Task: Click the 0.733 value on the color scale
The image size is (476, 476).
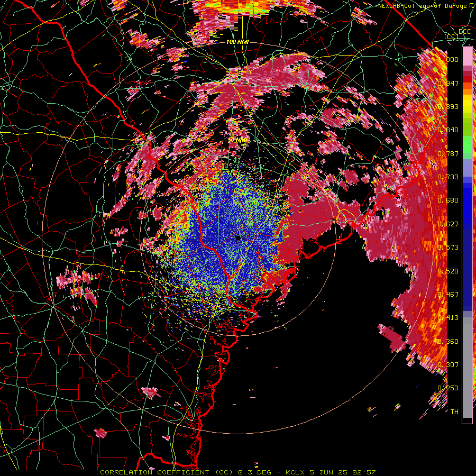Action: tap(448, 177)
